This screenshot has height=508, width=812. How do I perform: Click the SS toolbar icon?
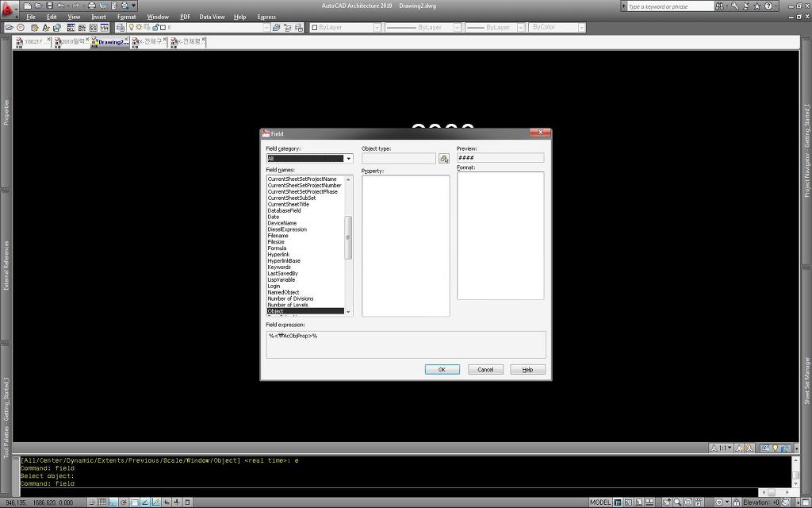coord(94,28)
